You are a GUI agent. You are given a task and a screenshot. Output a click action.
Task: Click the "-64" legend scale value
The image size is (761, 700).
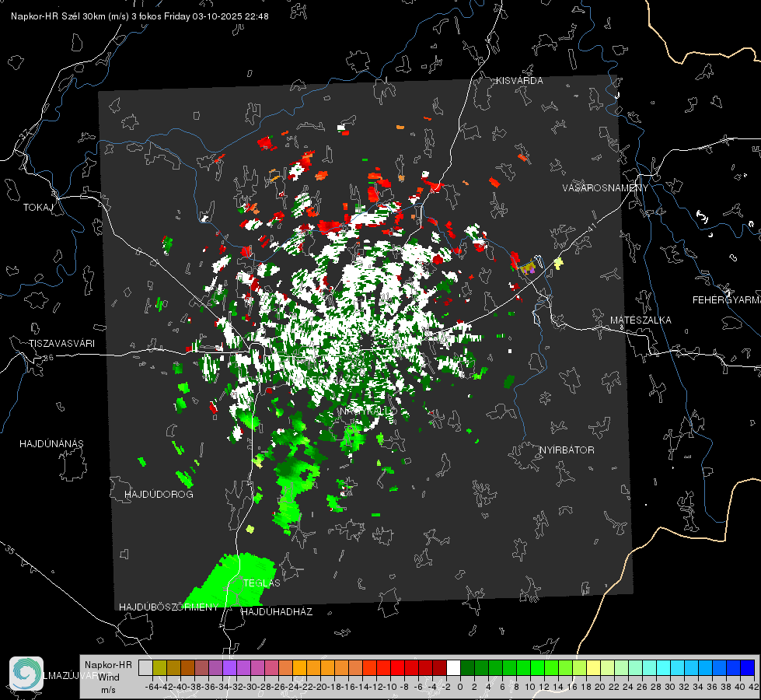pos(152,687)
